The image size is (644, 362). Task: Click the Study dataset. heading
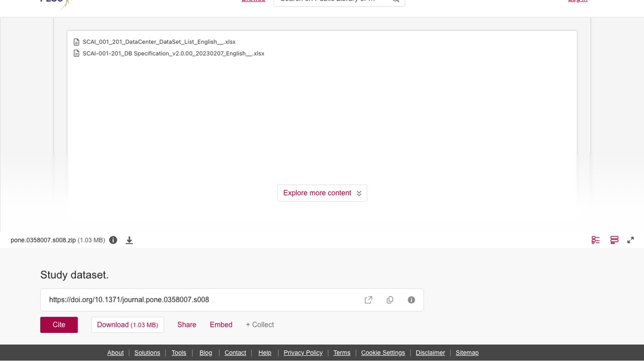(74, 275)
